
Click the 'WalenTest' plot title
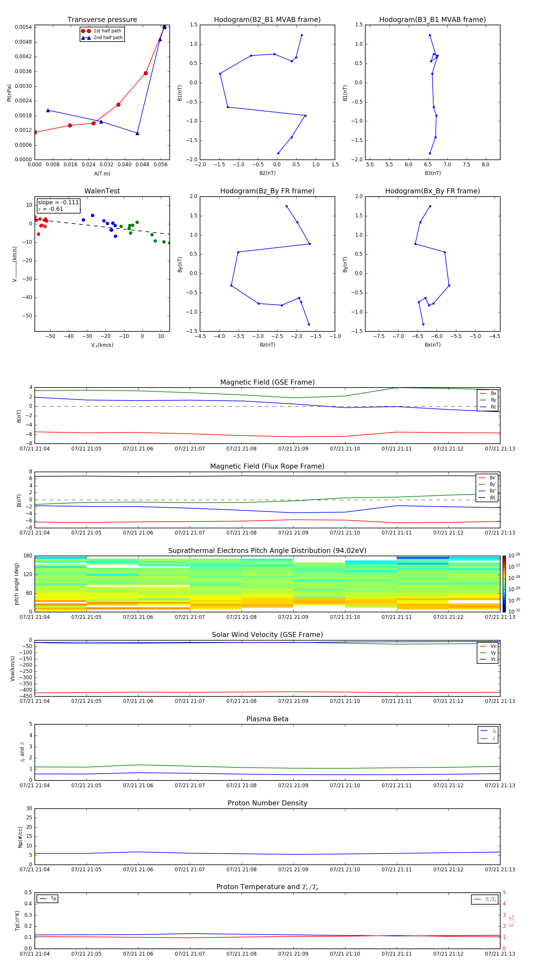pyautogui.click(x=102, y=191)
